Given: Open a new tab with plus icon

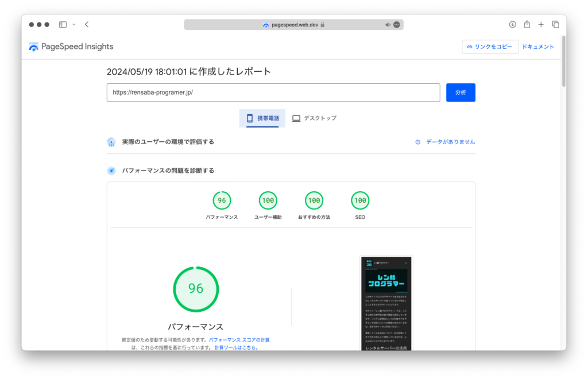Looking at the screenshot, I should coord(541,25).
